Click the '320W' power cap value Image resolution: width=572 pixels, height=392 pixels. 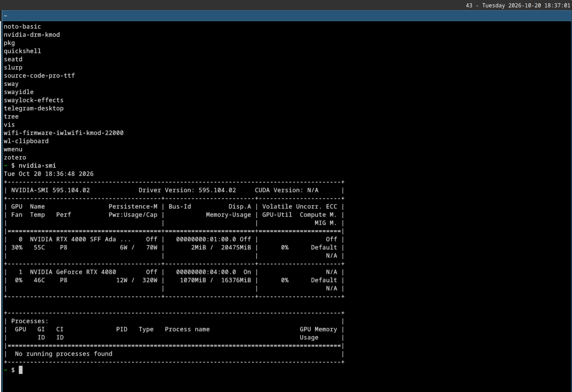coord(150,280)
